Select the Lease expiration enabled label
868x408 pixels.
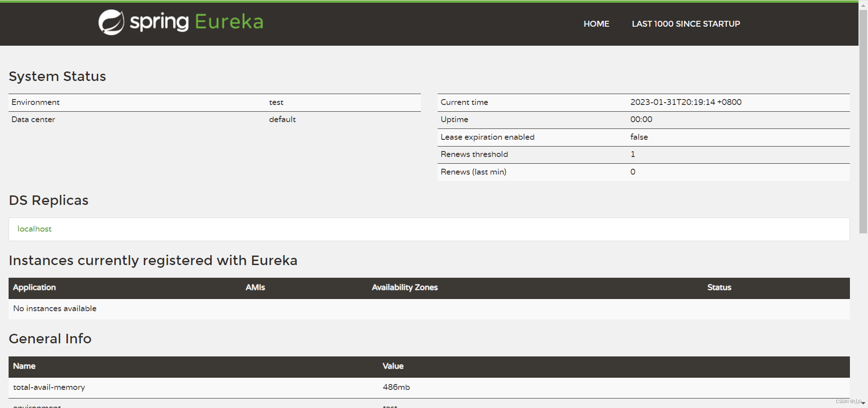click(x=487, y=137)
